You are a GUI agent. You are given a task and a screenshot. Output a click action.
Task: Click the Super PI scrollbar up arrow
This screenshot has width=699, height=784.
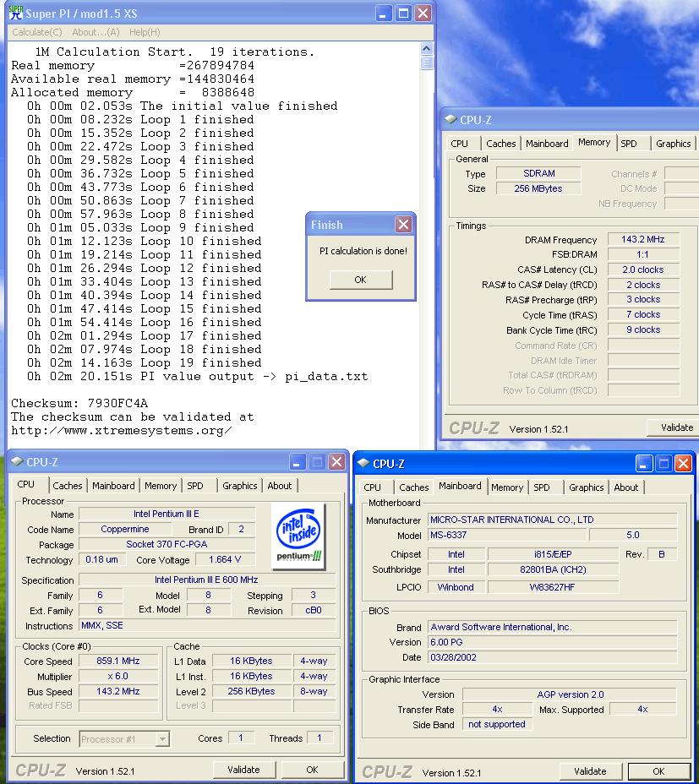[x=427, y=50]
